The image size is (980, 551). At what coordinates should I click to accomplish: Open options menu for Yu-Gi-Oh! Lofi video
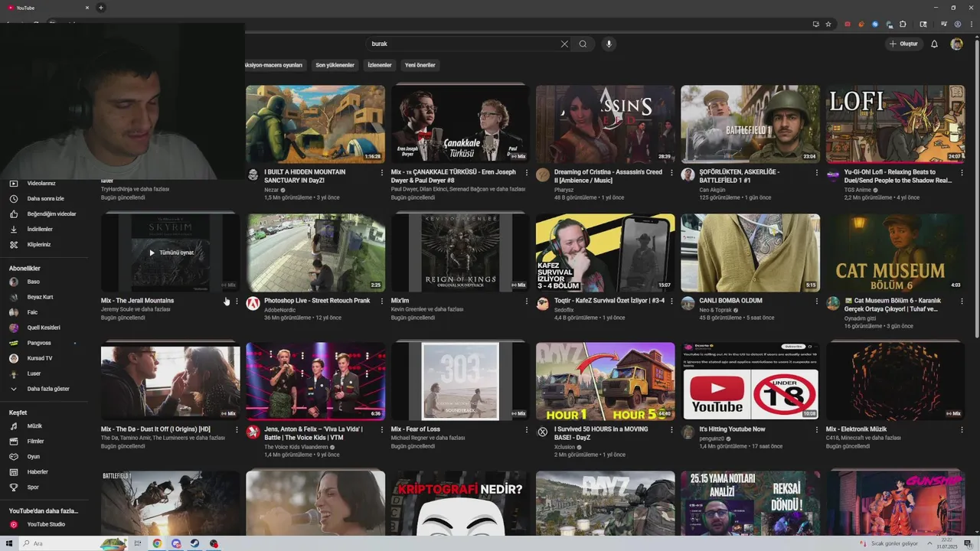tap(962, 172)
